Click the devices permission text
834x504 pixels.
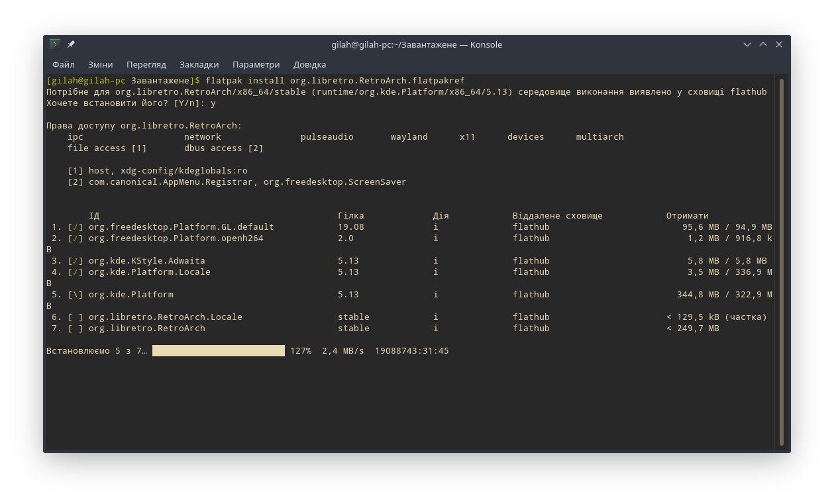pos(525,136)
